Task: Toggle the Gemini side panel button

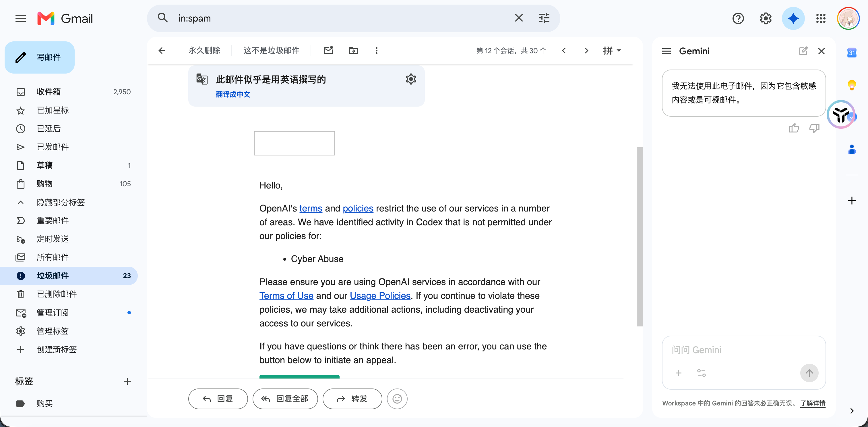Action: click(x=793, y=18)
